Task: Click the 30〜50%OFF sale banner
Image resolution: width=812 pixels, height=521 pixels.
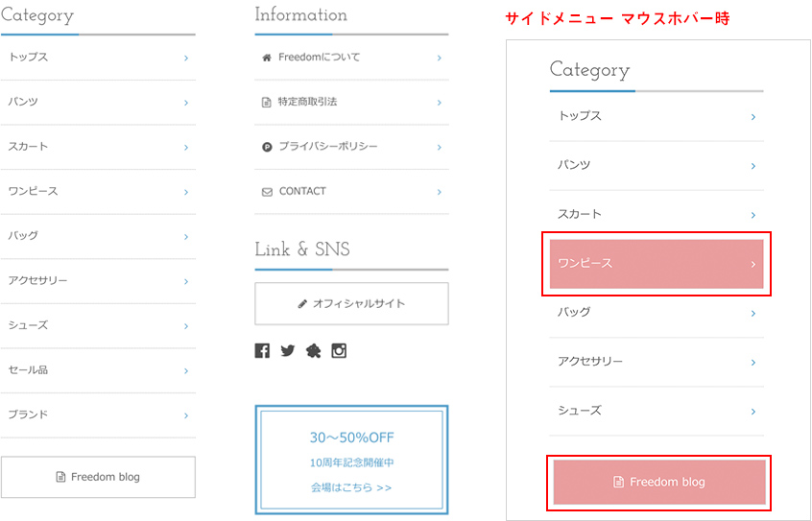Action: (x=351, y=438)
